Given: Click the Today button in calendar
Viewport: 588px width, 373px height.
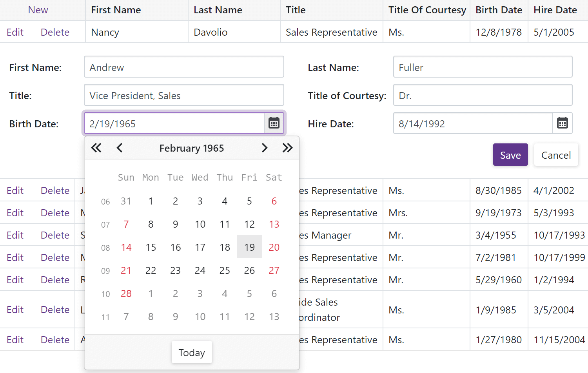Looking at the screenshot, I should 192,353.
